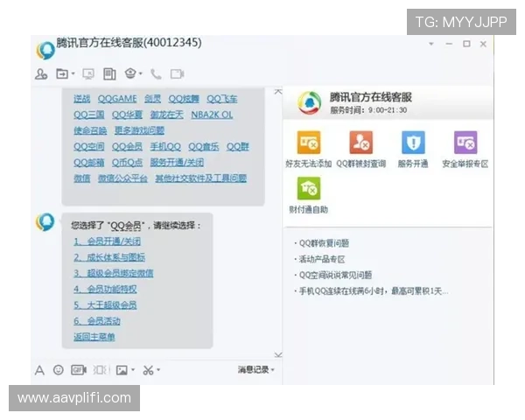The image size is (525, 420).
Task: Click the 好友无法添加 orange icon
Action: click(x=309, y=143)
